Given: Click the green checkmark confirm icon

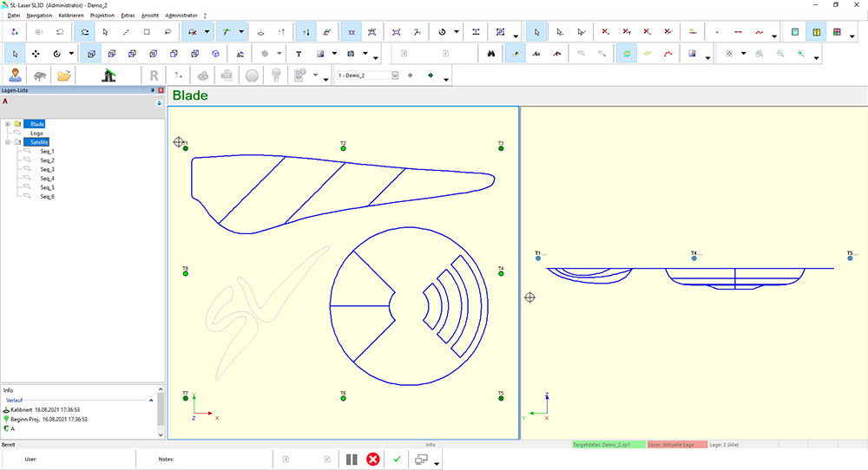Looking at the screenshot, I should pos(397,459).
